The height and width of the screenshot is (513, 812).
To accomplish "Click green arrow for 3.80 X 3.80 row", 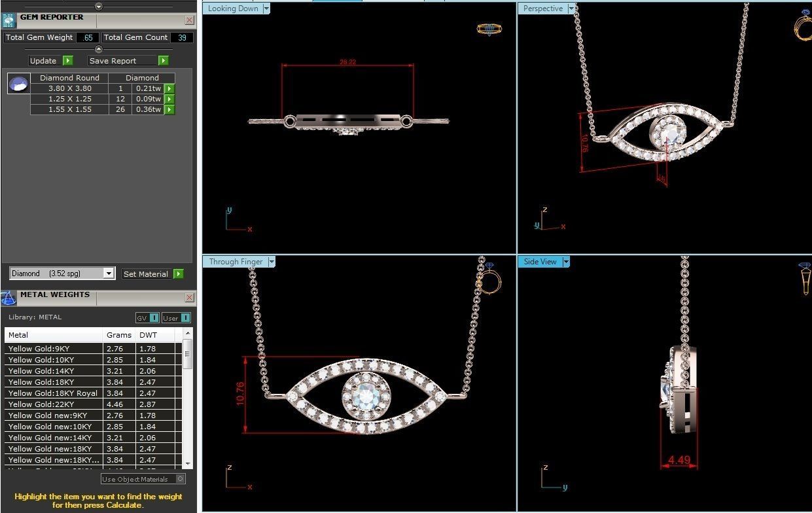I will [x=169, y=88].
